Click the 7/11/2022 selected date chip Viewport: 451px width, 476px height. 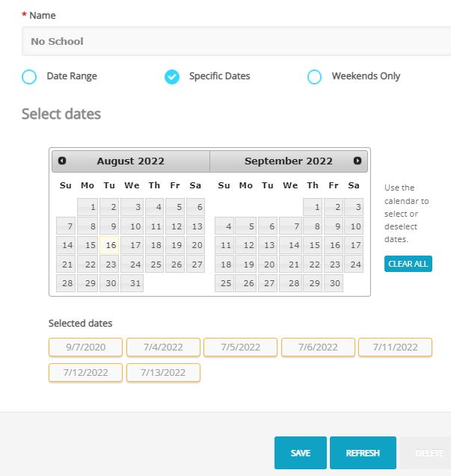pos(395,347)
